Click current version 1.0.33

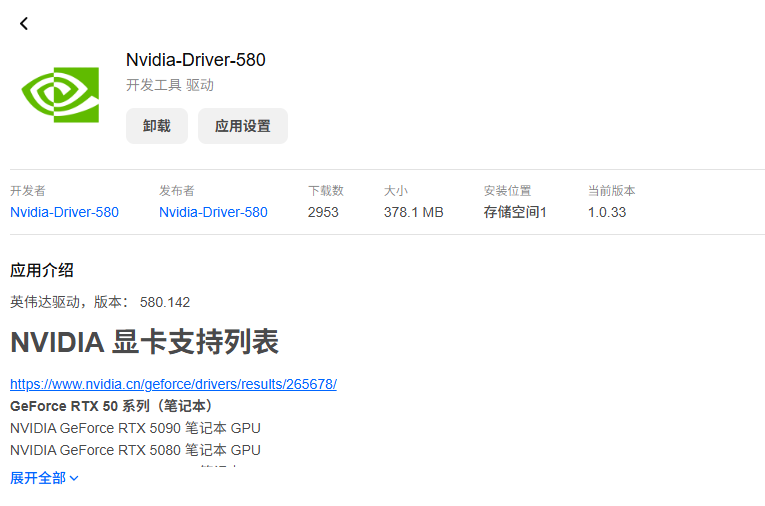[x=606, y=212]
